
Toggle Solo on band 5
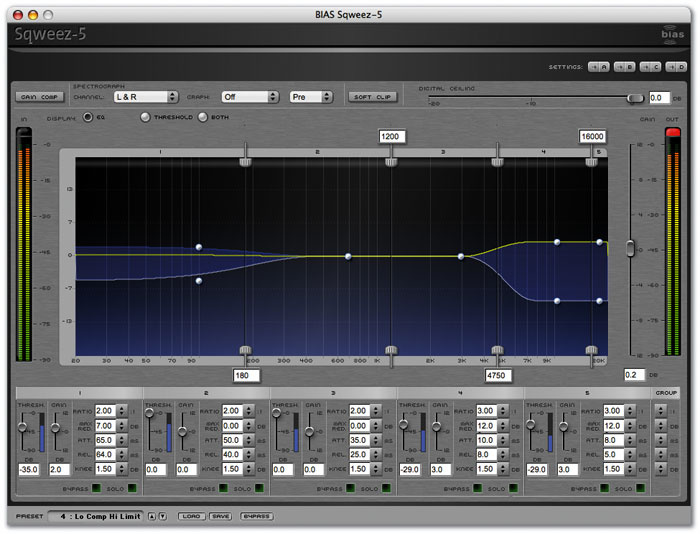click(640, 488)
